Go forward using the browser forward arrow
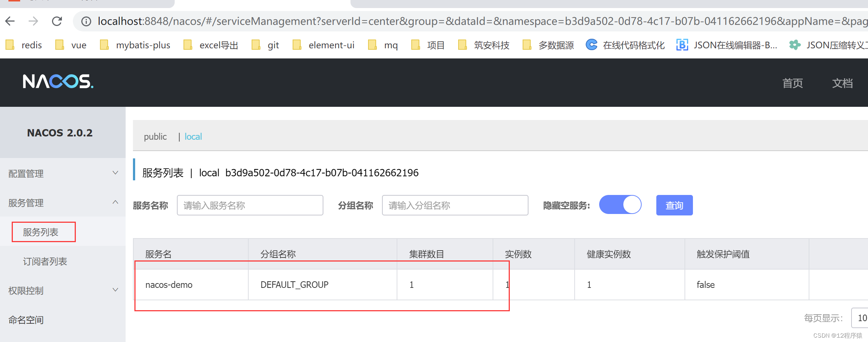This screenshot has width=868, height=342. (33, 21)
